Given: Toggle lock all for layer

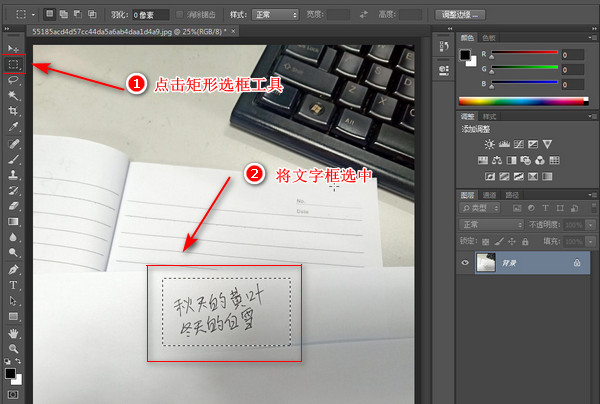Looking at the screenshot, I should coord(525,241).
